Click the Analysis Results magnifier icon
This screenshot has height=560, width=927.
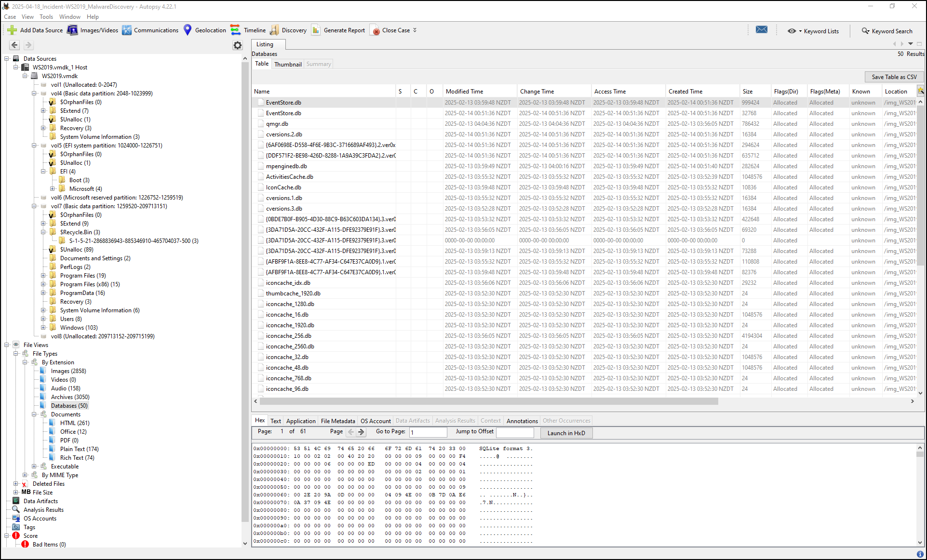(x=16, y=509)
